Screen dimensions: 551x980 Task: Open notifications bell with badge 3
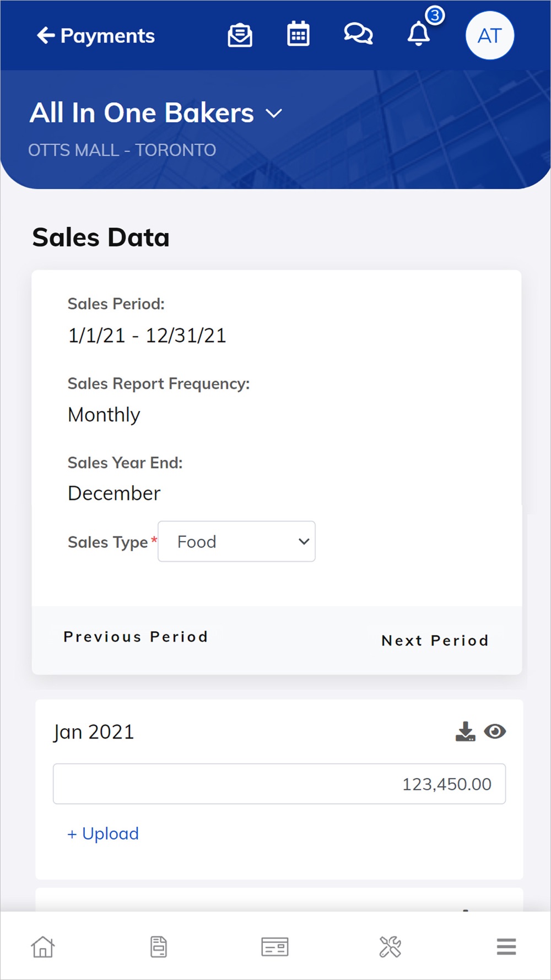pos(419,34)
